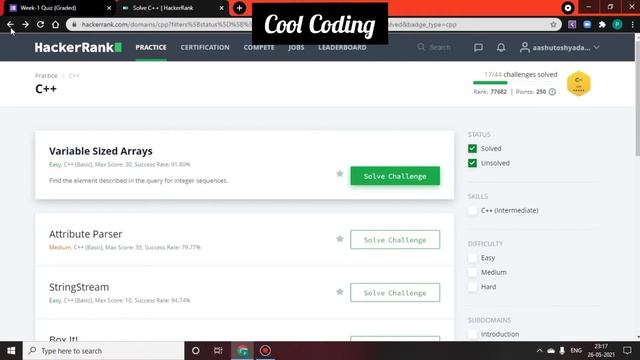The image size is (640, 360).
Task: Open Chrome three-dot menu
Action: pyautogui.click(x=632, y=24)
